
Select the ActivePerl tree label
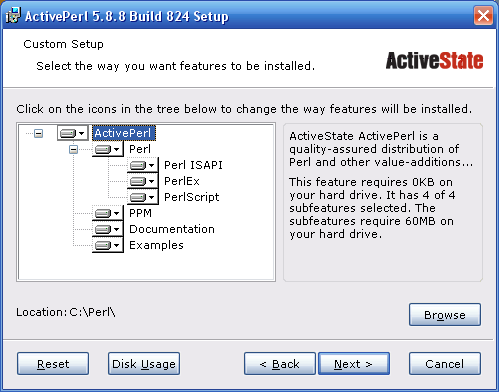123,133
